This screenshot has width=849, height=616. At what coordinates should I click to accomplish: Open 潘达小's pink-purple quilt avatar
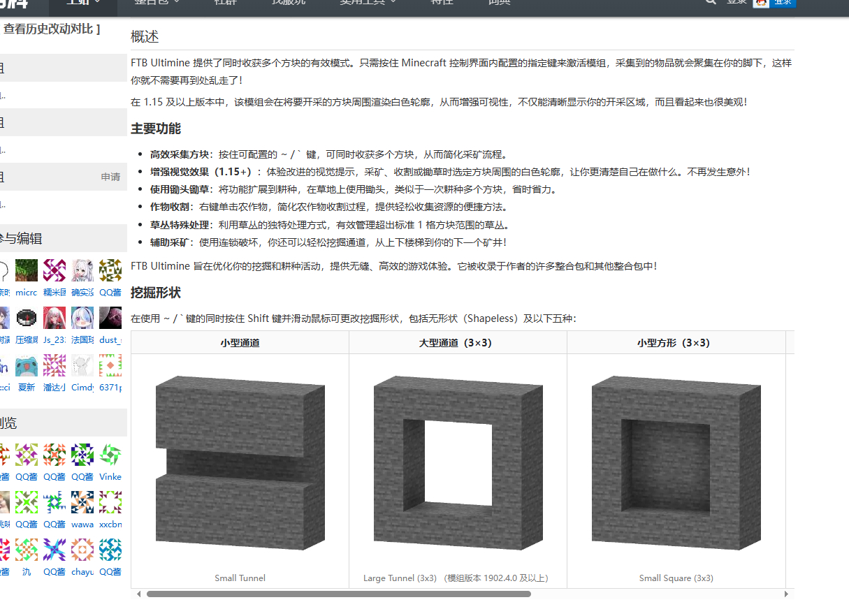(x=55, y=365)
